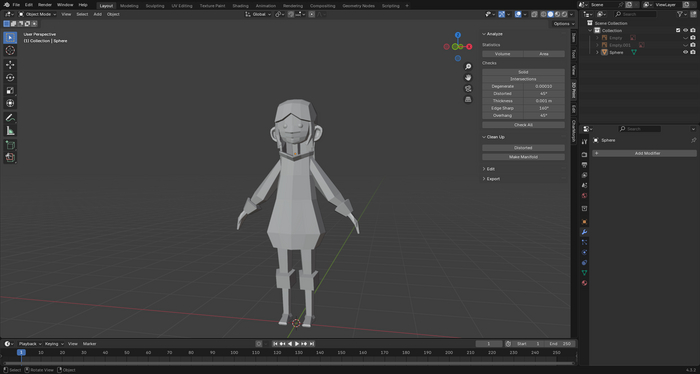
Task: Click the Solid check button
Action: (523, 72)
